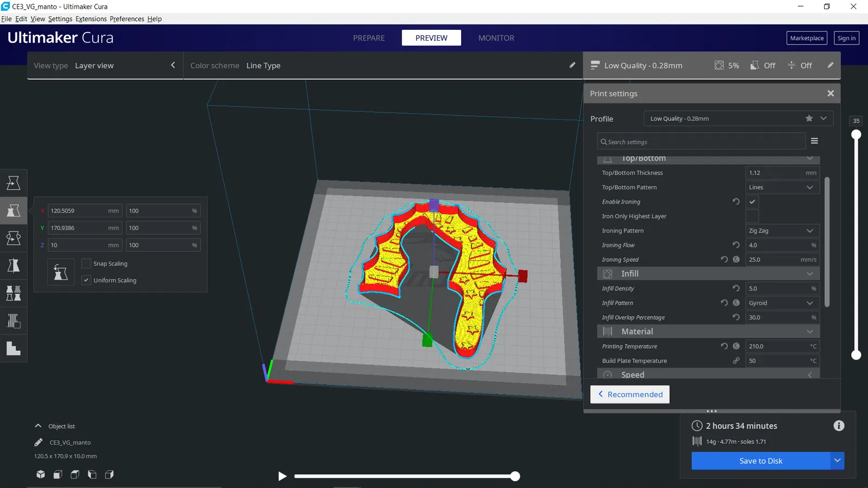Open the File menu

pyautogui.click(x=7, y=19)
